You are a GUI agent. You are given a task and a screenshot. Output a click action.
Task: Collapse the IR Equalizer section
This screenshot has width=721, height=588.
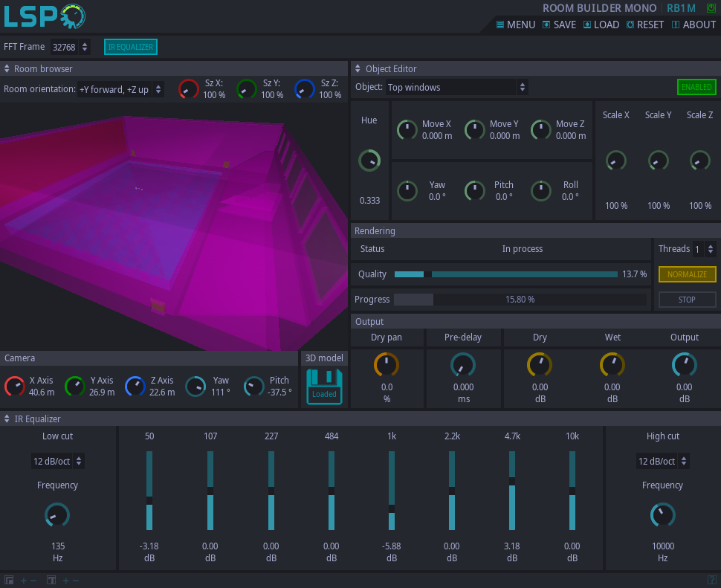(7, 419)
